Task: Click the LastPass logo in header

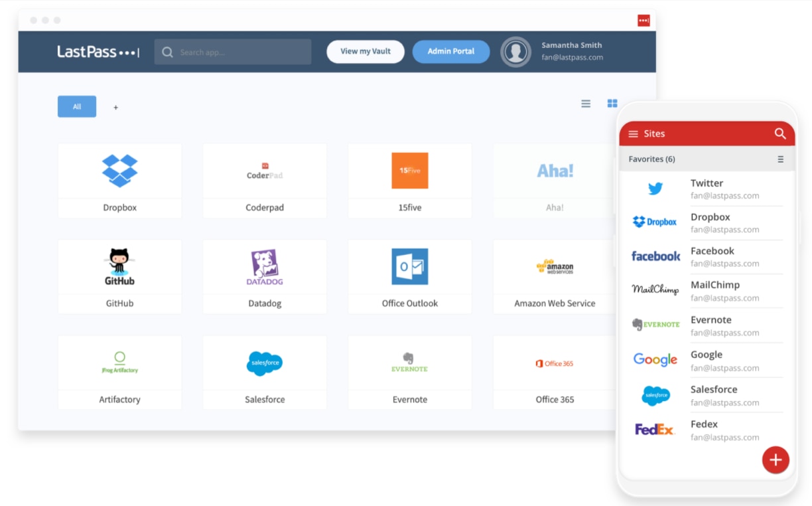Action: point(98,52)
